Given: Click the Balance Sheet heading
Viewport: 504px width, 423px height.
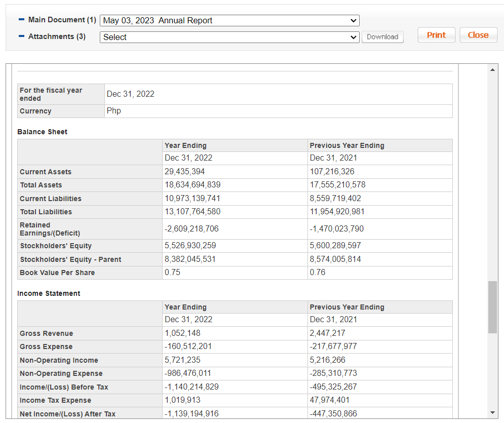Looking at the screenshot, I should [42, 132].
